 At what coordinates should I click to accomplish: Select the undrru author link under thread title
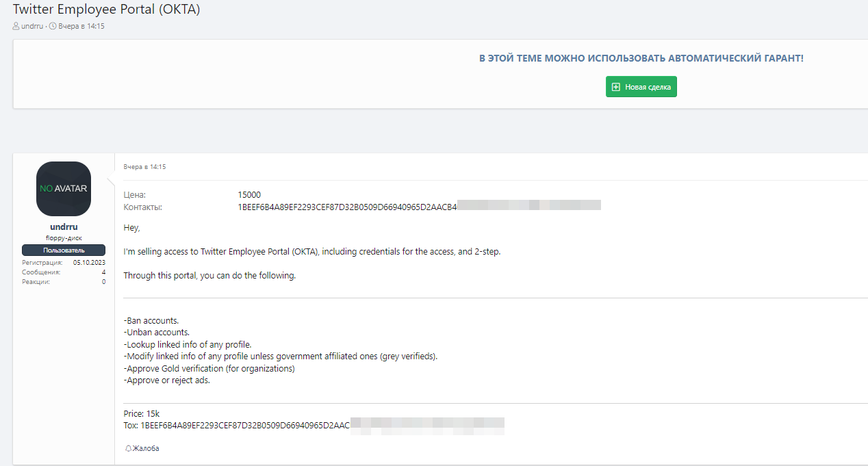point(32,26)
